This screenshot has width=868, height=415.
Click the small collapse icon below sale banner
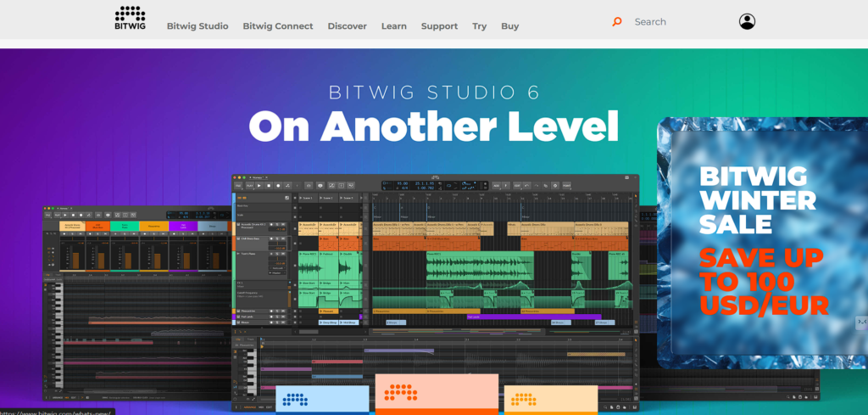click(x=861, y=322)
